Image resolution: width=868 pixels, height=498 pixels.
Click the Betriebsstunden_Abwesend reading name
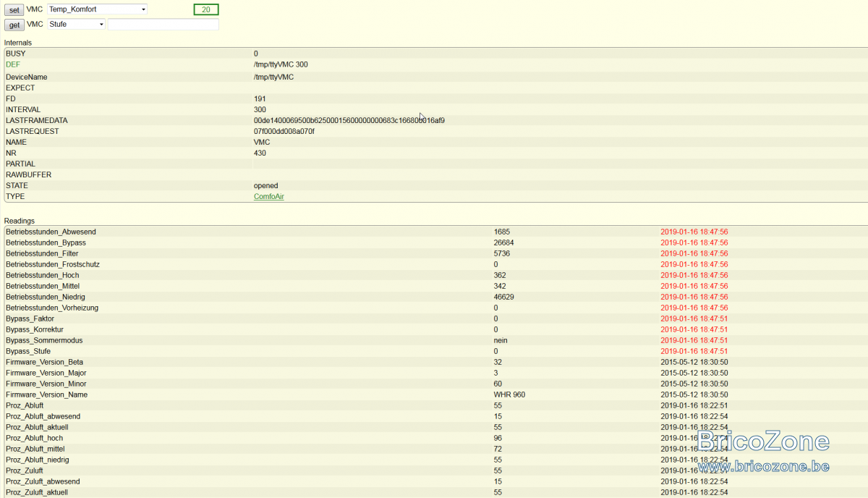(x=51, y=232)
